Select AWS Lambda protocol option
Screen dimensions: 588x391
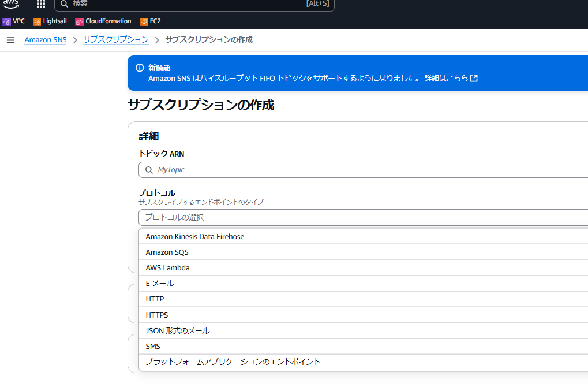[x=363, y=268]
